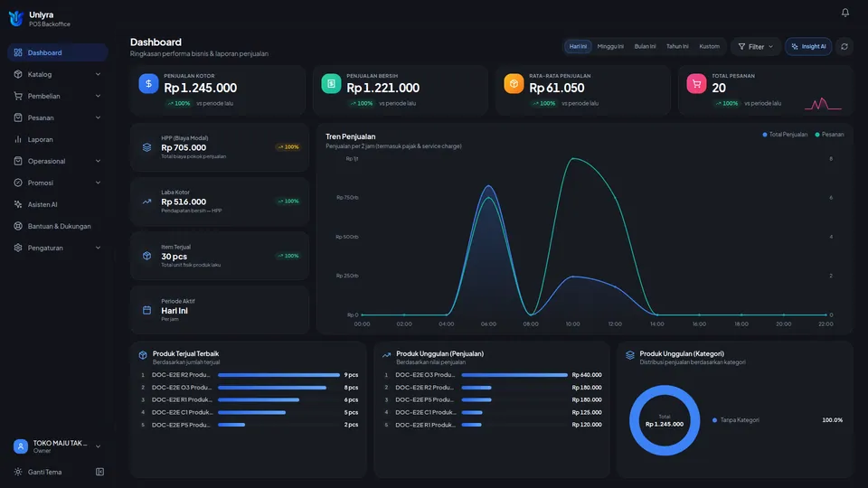Open the Filter dropdown
Screen dimensions: 868x488
point(756,46)
